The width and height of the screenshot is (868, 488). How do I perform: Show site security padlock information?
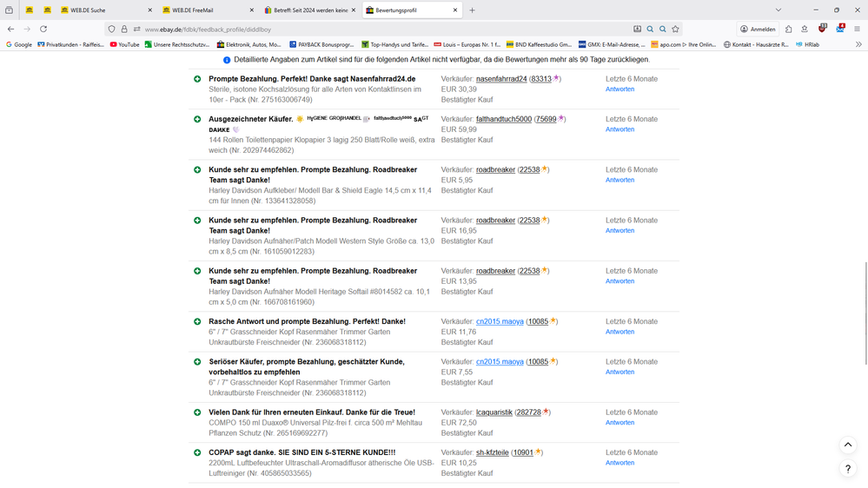pos(124,30)
